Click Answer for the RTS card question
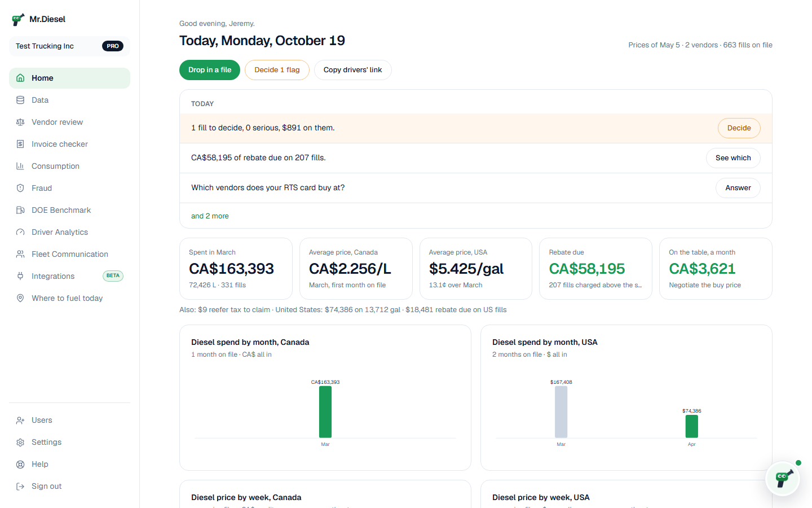The height and width of the screenshot is (508, 812). tap(738, 188)
